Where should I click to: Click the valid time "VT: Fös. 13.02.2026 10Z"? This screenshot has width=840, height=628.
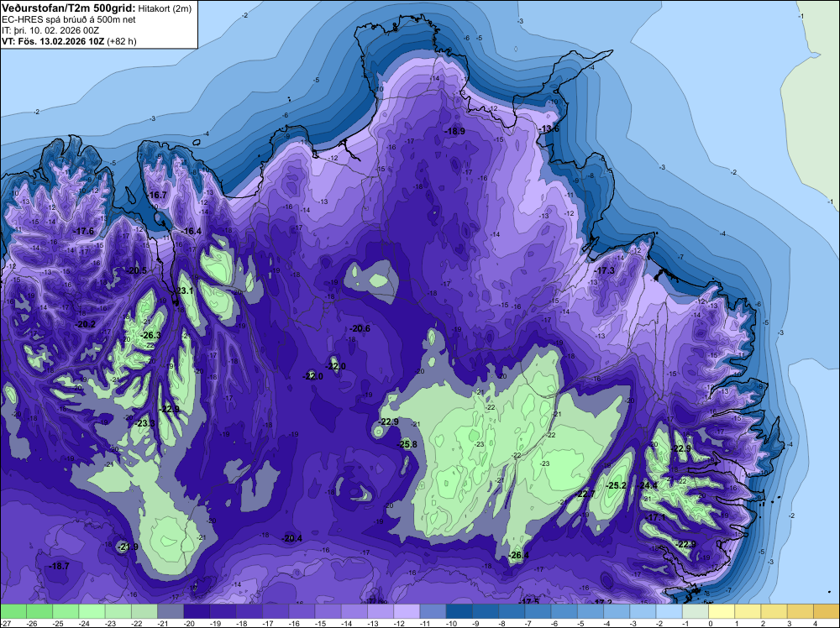[53, 41]
